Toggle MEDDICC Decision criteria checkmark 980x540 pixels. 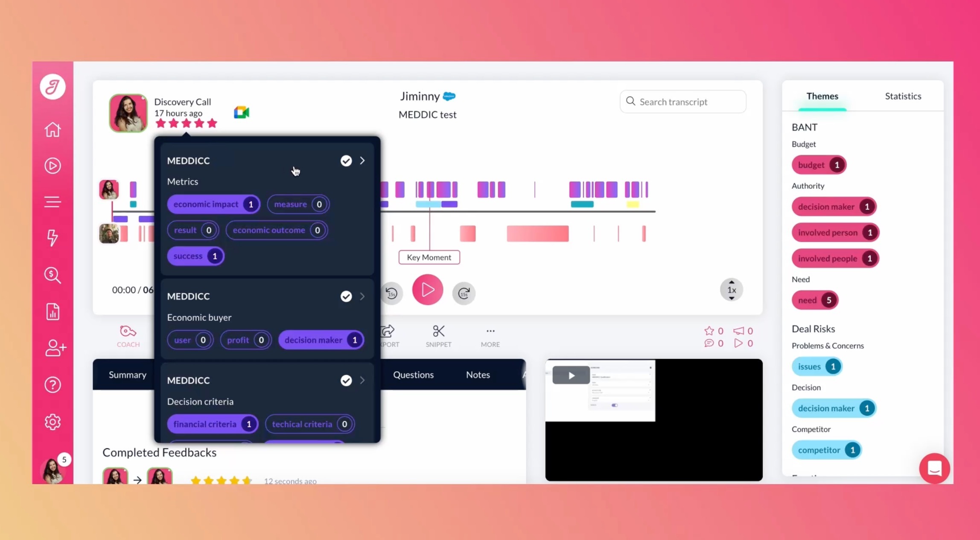click(x=345, y=380)
